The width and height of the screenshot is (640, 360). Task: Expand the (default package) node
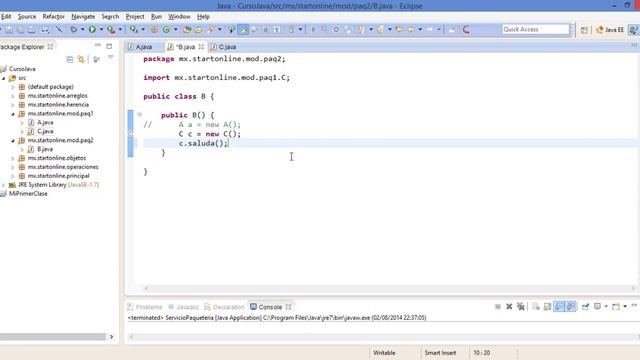click(x=13, y=87)
